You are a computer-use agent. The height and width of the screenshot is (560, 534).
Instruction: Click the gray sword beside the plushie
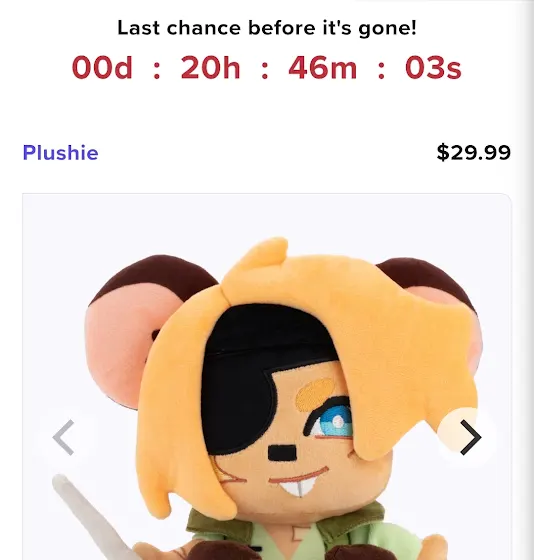click(89, 518)
